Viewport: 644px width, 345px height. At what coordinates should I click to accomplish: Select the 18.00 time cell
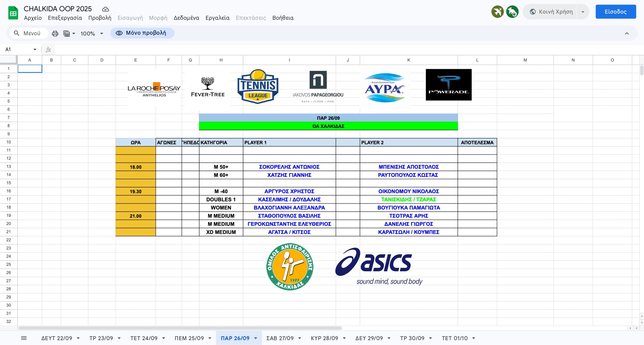[136, 167]
